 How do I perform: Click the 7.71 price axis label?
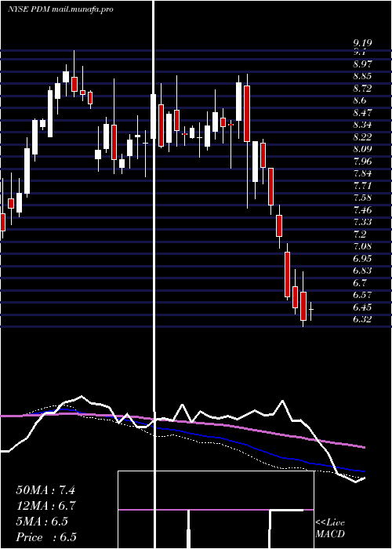pyautogui.click(x=362, y=186)
